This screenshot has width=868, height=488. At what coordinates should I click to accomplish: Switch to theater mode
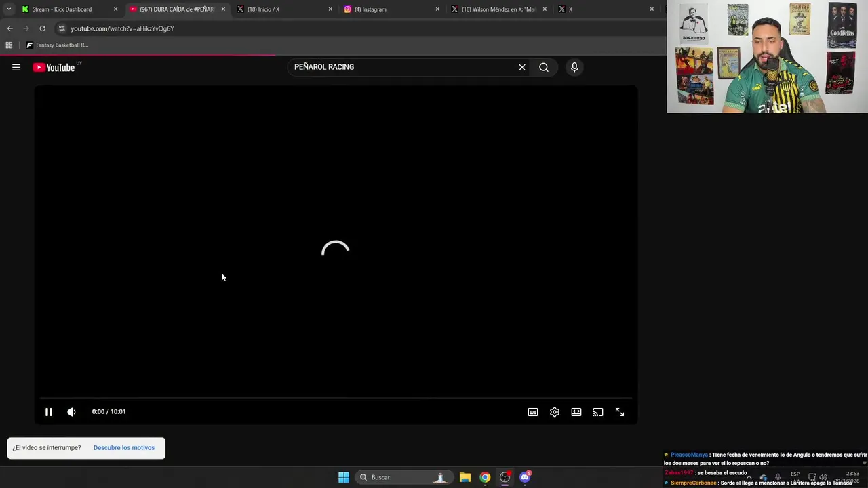pyautogui.click(x=576, y=412)
